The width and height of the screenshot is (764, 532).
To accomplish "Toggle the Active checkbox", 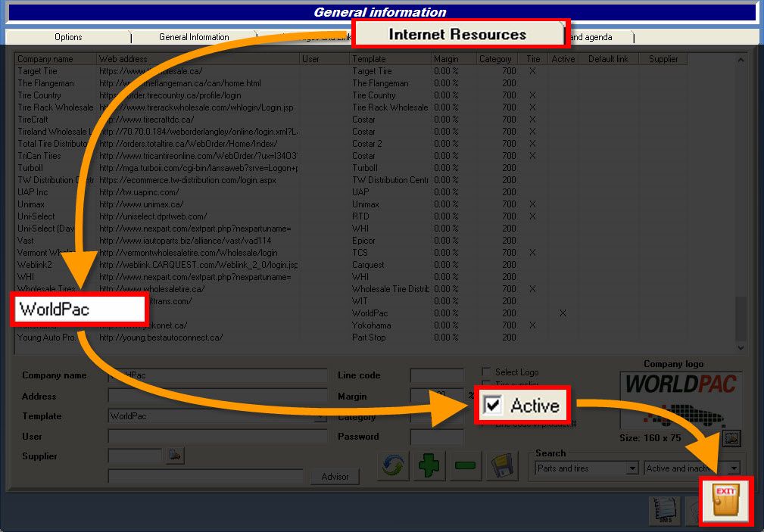I will 493,405.
